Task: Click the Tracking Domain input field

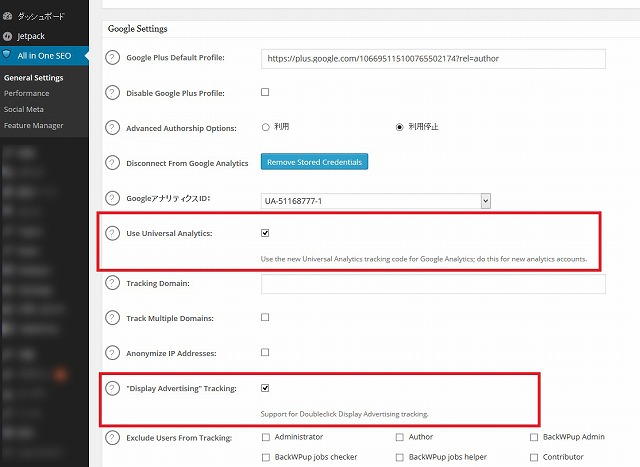Action: (x=433, y=284)
